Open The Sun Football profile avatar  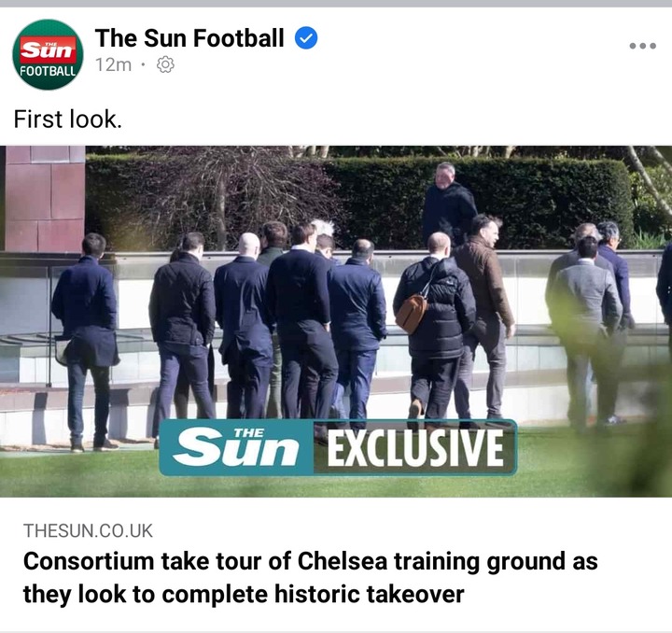click(x=48, y=54)
